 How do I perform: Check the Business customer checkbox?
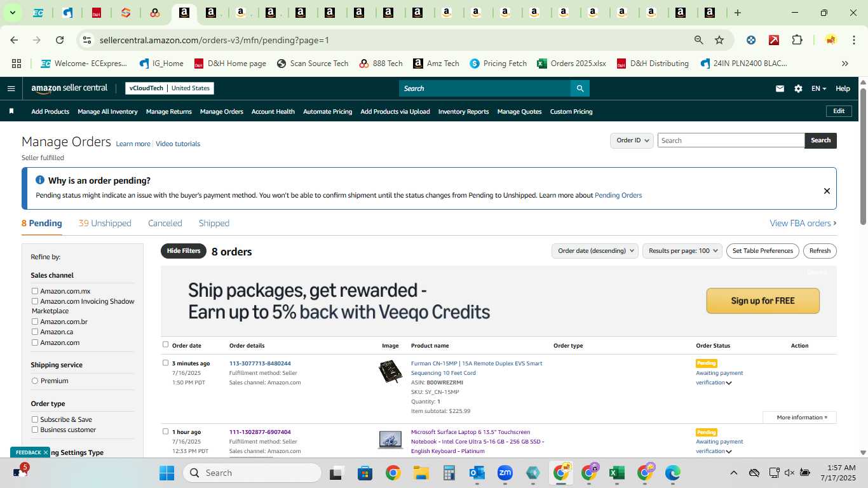[x=35, y=430]
